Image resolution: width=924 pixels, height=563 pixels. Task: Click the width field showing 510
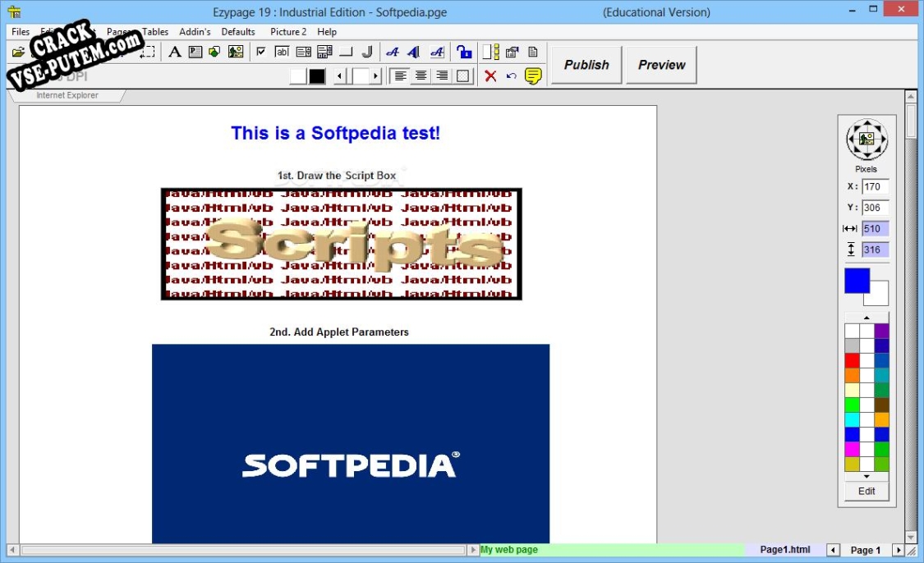(875, 229)
